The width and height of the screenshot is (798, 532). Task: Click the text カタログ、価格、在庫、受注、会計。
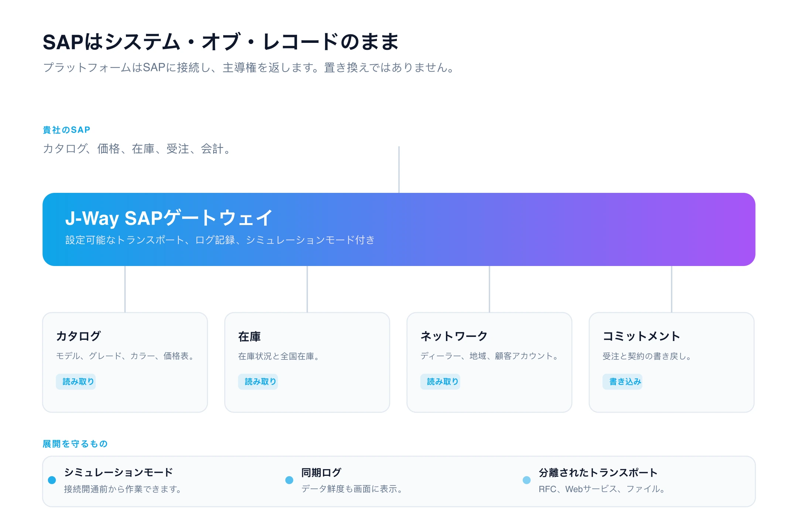137,149
